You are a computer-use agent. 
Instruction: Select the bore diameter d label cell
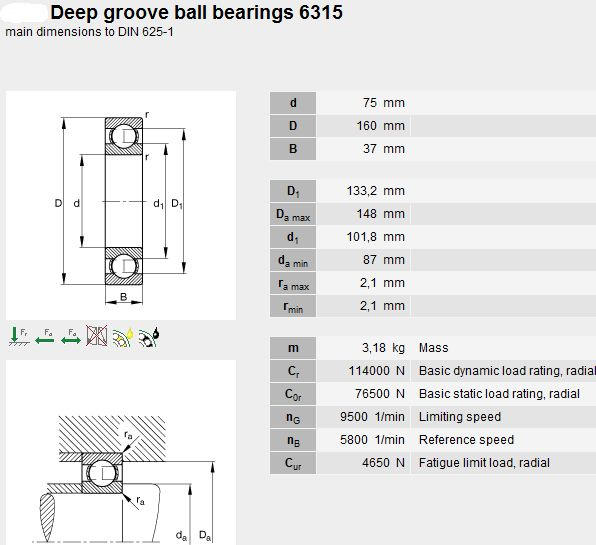coord(293,103)
